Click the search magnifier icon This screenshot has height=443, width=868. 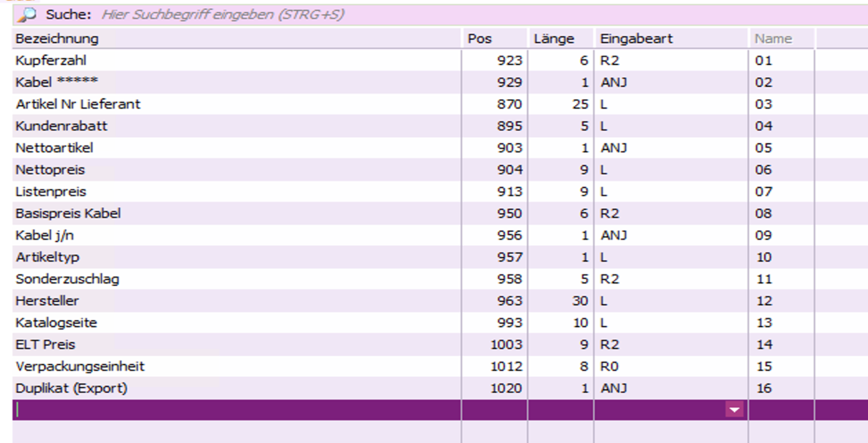tap(27, 15)
